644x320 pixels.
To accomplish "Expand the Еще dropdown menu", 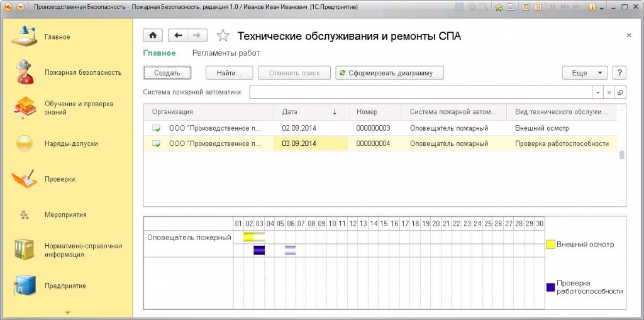I will (585, 73).
